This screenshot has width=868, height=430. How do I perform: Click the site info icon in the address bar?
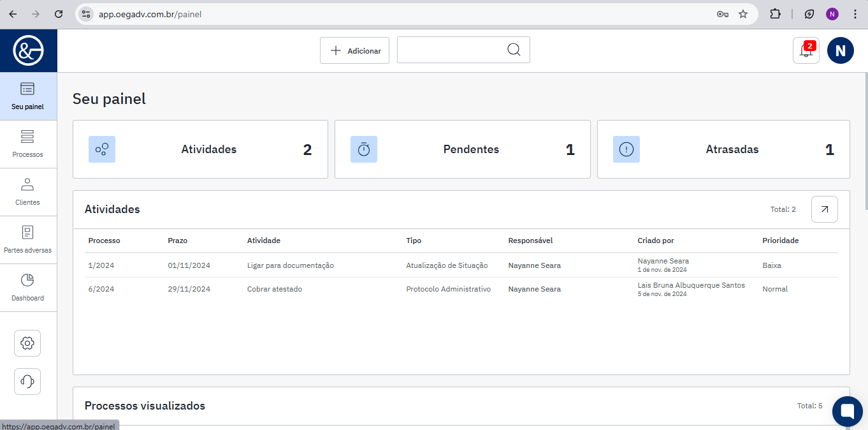tap(87, 14)
